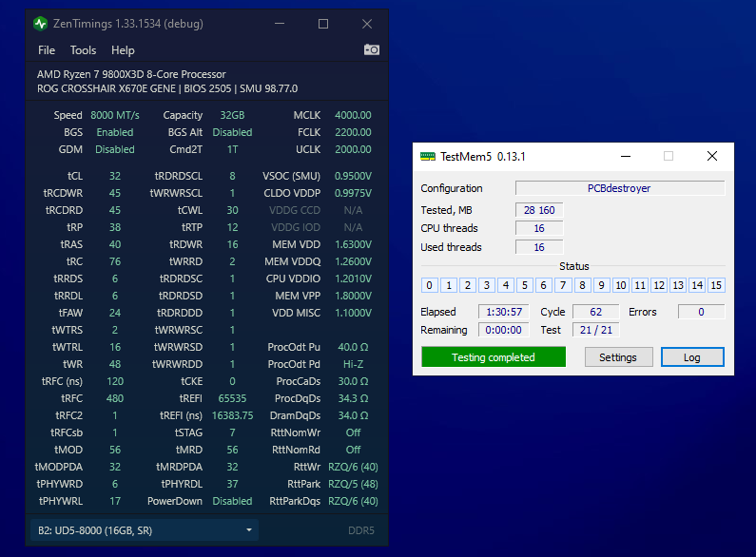Click the TestMem5 app icon in title bar
This screenshot has width=756, height=557.
(428, 156)
